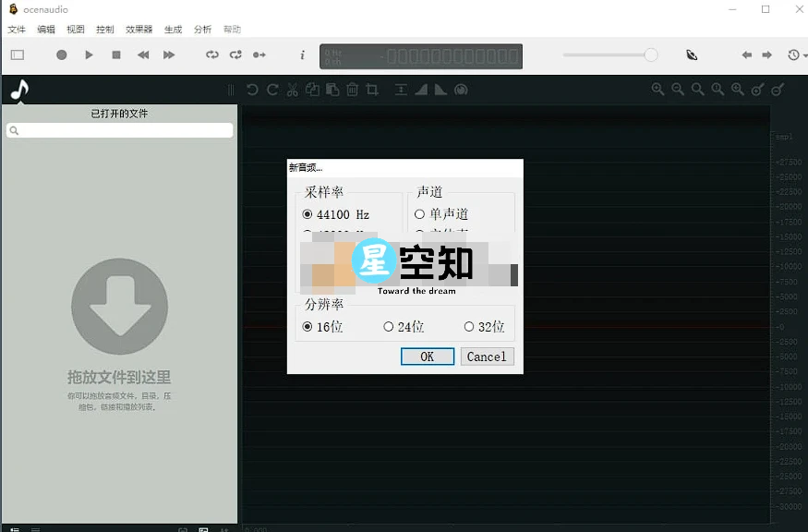
Task: Open the 文件 menu
Action: (x=16, y=29)
